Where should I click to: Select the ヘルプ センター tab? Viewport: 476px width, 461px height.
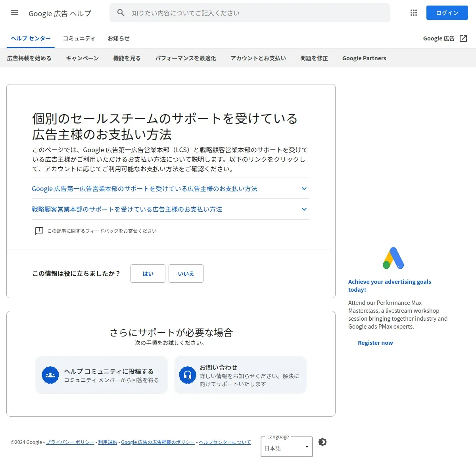point(31,38)
